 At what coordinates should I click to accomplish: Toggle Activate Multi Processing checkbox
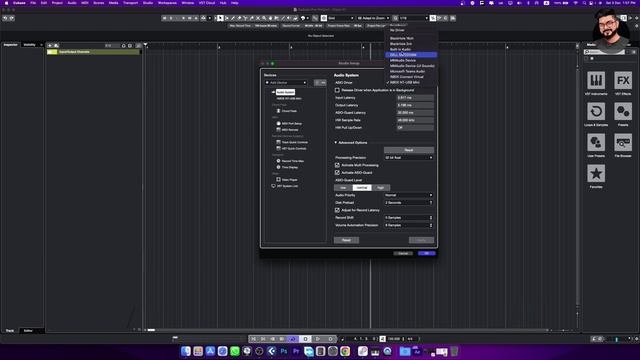[337, 165]
